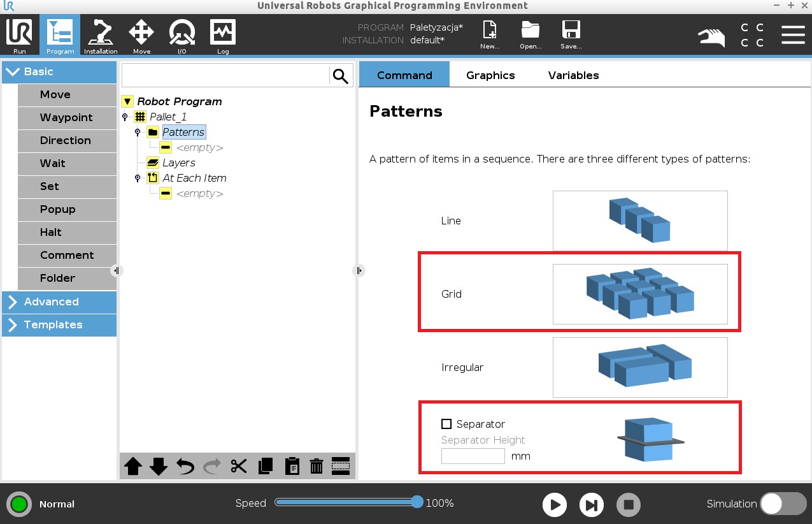Save the program with the Save icon

[x=571, y=35]
